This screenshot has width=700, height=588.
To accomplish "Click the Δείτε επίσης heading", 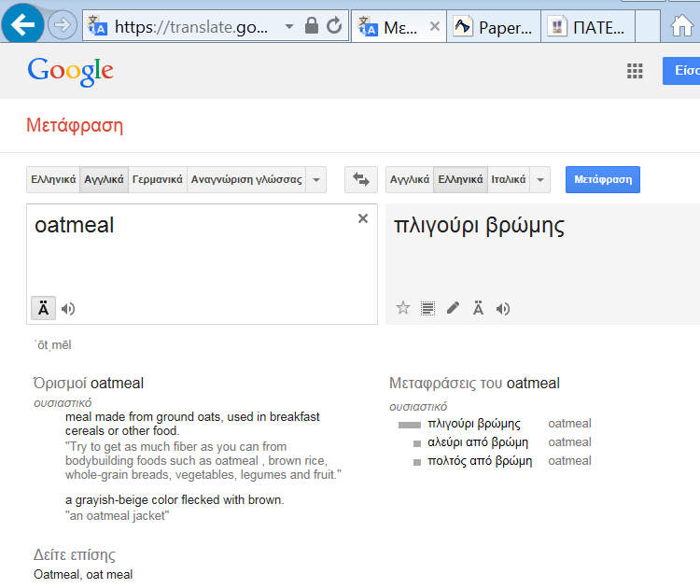I will [x=75, y=555].
